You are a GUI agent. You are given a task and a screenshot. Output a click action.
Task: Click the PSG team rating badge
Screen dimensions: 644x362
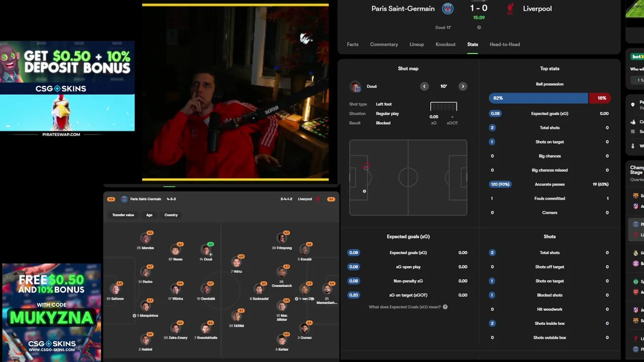tap(111, 199)
